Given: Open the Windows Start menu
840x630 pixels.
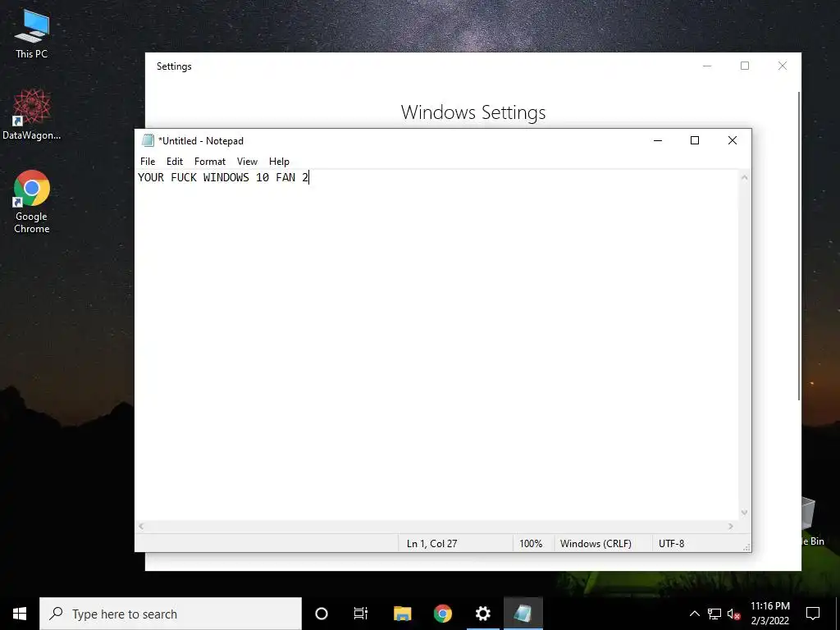Looking at the screenshot, I should click(x=20, y=614).
